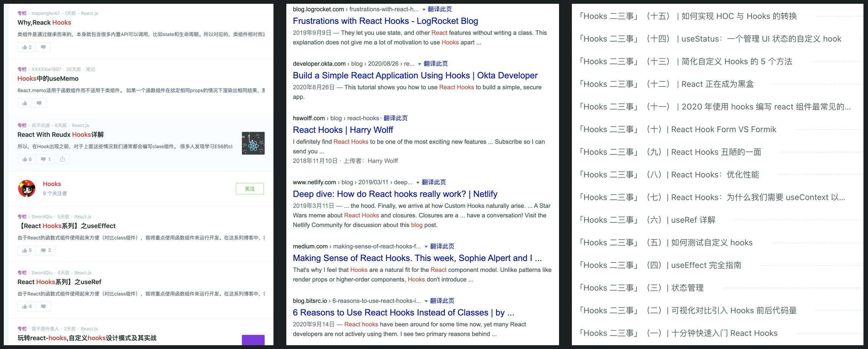
Task: Open Hooks 二三事 (一) 十分钟快速入门
Action: tap(678, 333)
